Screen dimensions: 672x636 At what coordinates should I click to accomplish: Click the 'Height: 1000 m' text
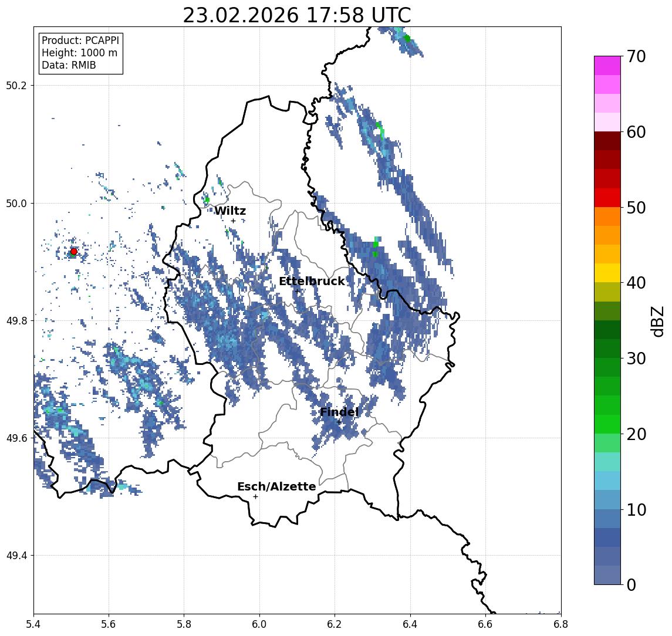point(79,53)
